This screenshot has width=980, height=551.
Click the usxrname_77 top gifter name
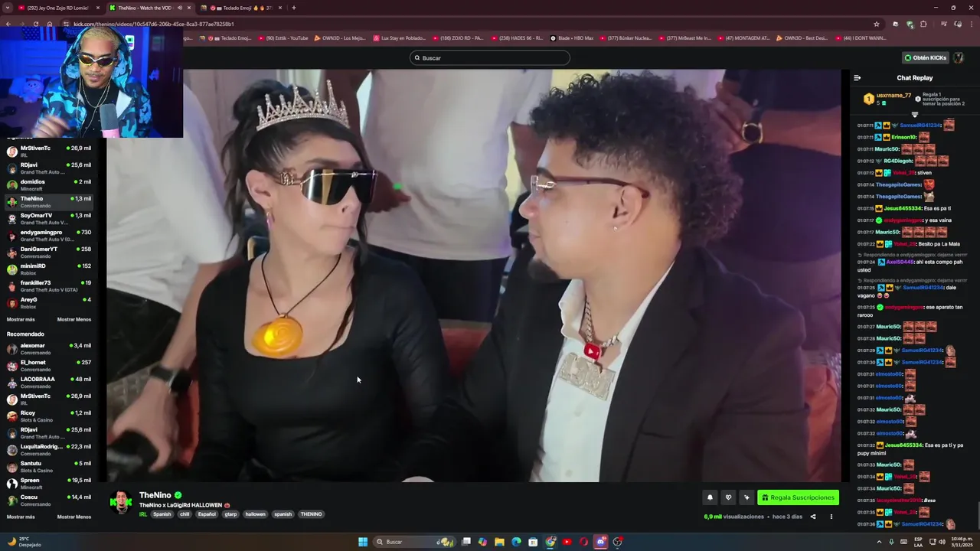(x=893, y=96)
